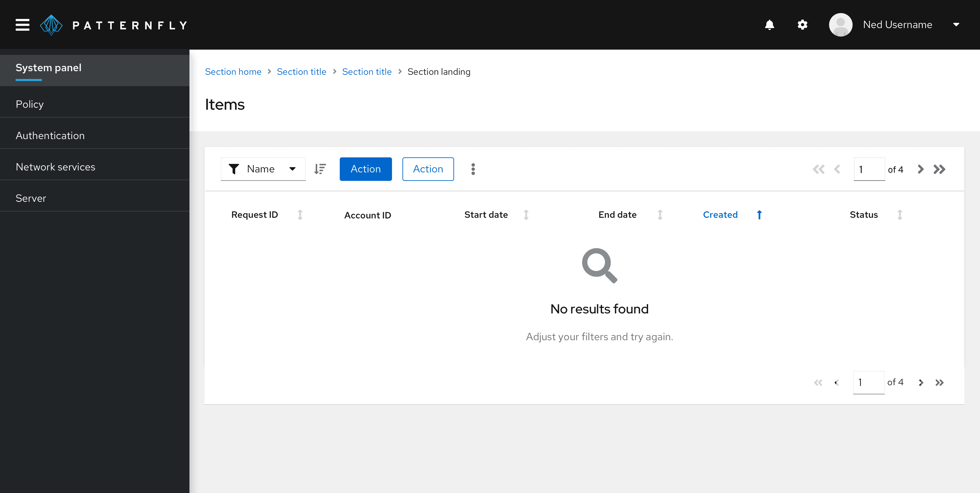Go to Section home breadcrumb
Image resolution: width=980 pixels, height=493 pixels.
(x=233, y=72)
